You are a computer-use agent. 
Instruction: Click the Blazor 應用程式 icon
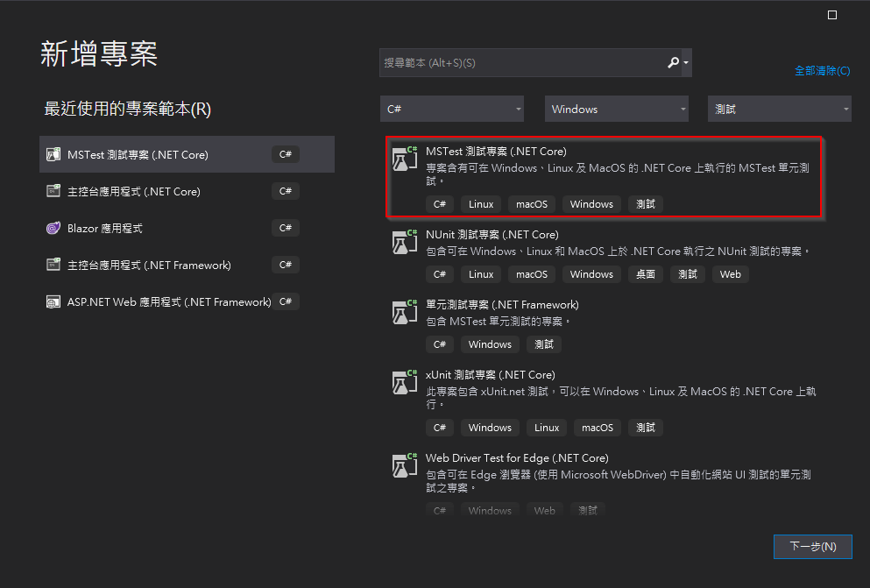point(53,228)
